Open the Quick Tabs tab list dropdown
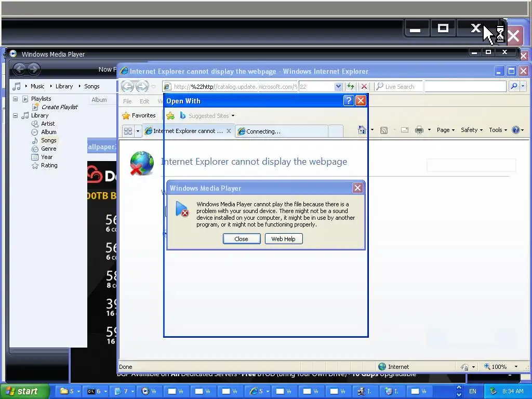The width and height of the screenshot is (532, 399). (x=138, y=131)
